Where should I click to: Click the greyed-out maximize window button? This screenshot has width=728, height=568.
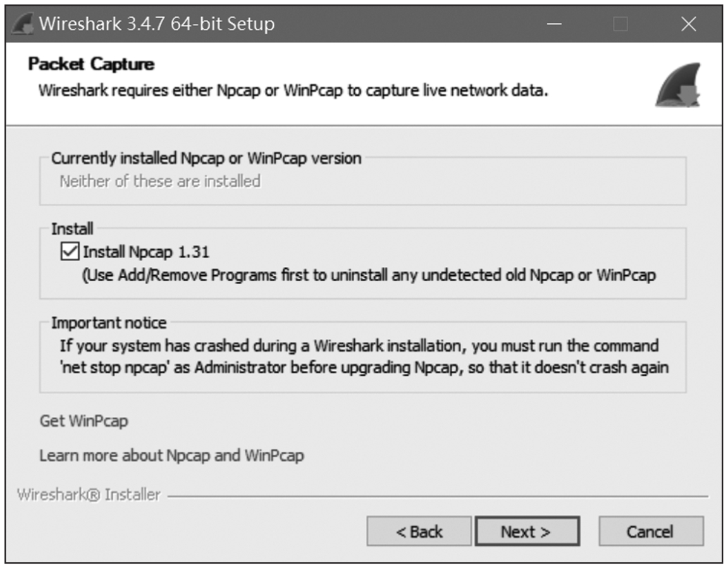click(x=620, y=25)
